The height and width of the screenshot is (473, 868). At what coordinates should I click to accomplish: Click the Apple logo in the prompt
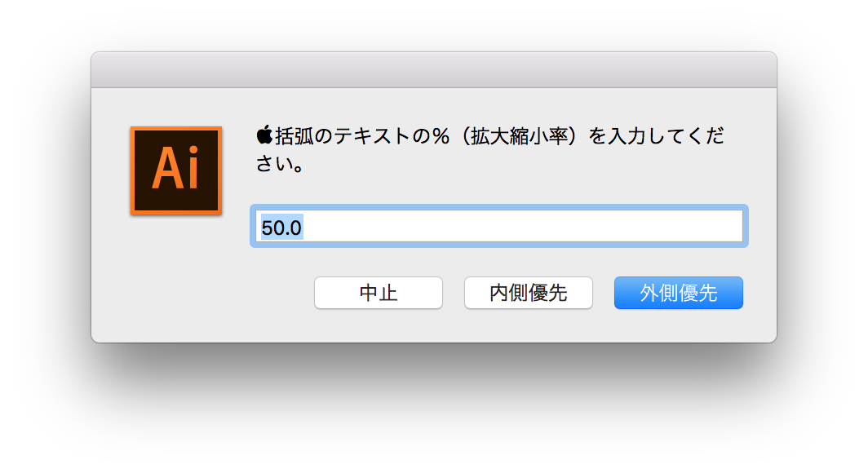[264, 135]
